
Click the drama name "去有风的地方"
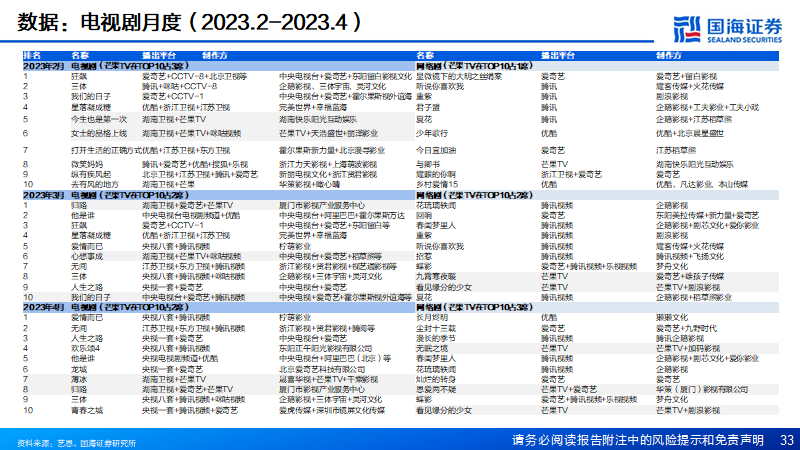(x=95, y=184)
